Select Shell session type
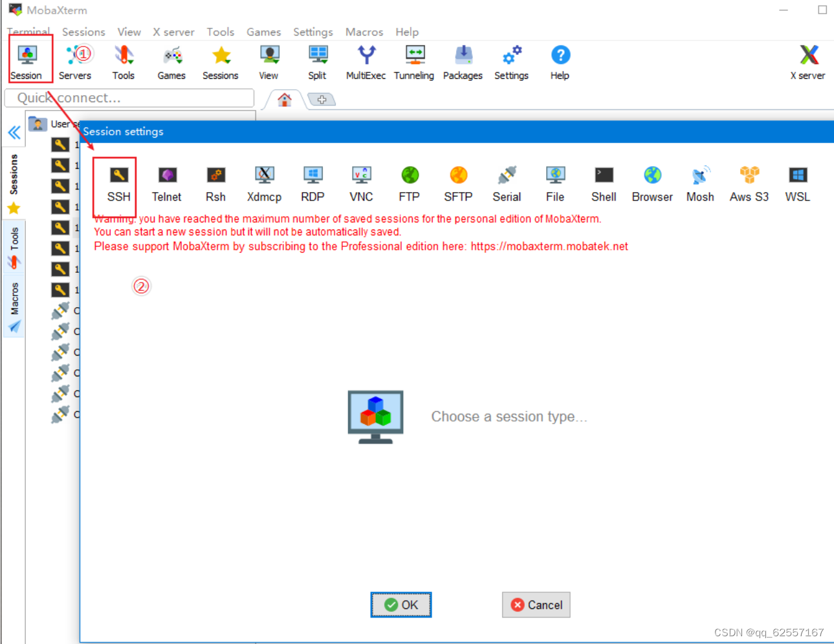This screenshot has height=644, width=834. coord(604,185)
